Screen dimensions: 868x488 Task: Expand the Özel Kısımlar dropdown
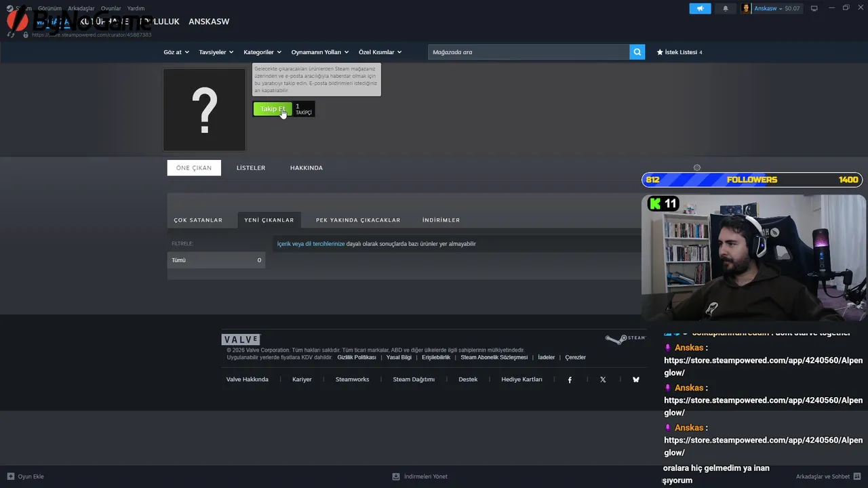click(380, 52)
